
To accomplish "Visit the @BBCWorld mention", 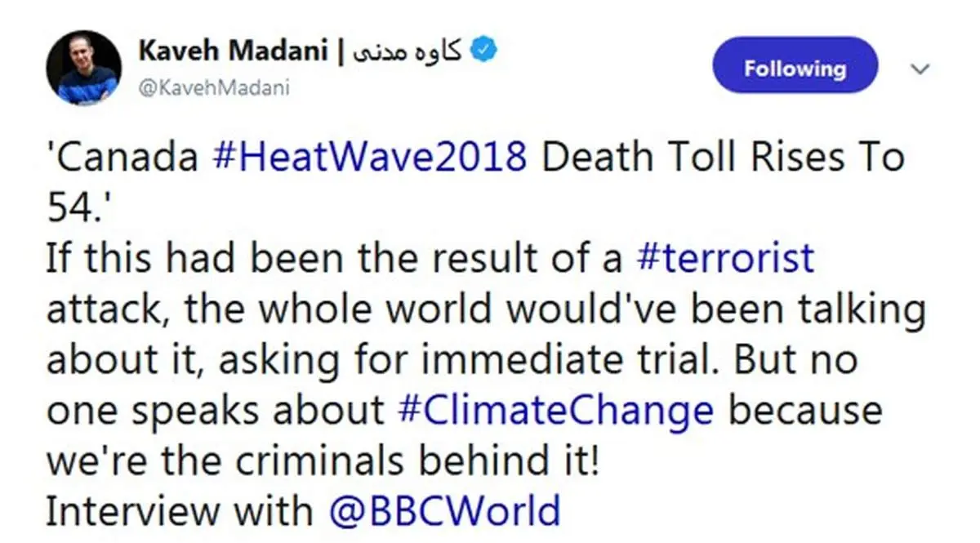I will coord(445,511).
